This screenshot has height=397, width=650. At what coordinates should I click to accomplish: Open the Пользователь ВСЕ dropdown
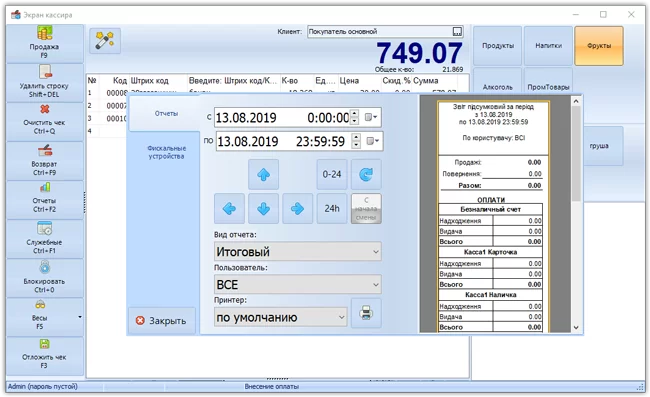[298, 285]
